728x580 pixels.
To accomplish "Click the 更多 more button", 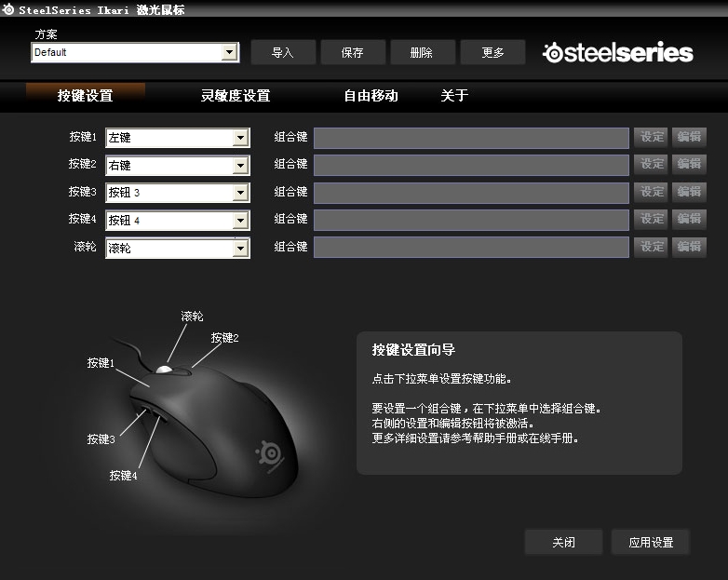I will coord(492,52).
